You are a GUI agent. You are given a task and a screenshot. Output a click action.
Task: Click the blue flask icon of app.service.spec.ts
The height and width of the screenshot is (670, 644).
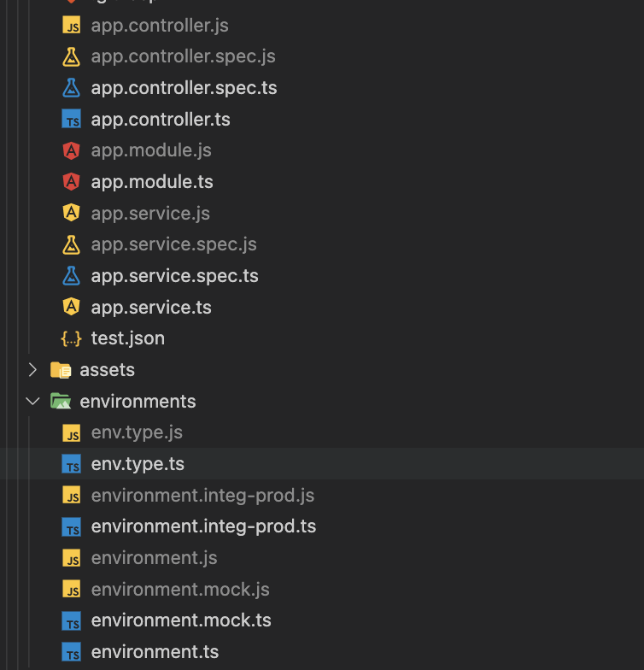(x=72, y=276)
